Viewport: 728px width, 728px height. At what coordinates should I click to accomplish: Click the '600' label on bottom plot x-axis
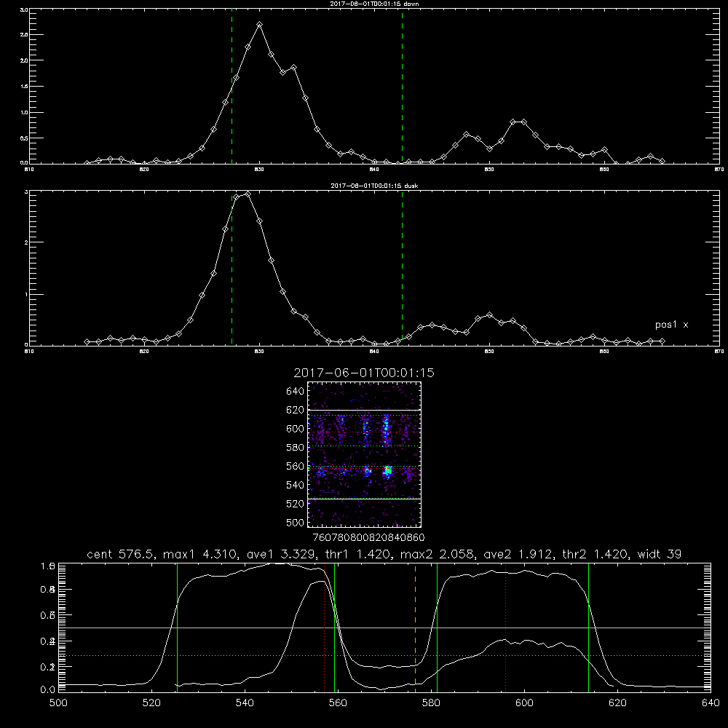pyautogui.click(x=524, y=703)
